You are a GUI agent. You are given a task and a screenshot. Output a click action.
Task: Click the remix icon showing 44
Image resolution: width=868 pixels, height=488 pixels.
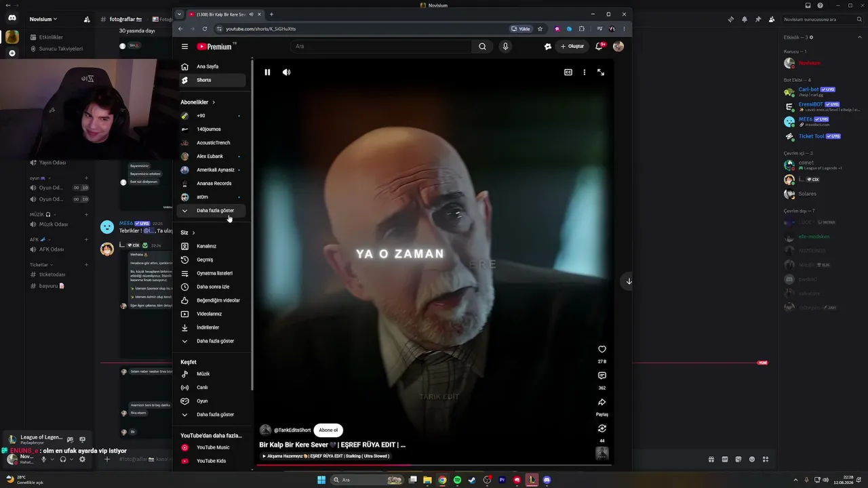[x=602, y=428]
